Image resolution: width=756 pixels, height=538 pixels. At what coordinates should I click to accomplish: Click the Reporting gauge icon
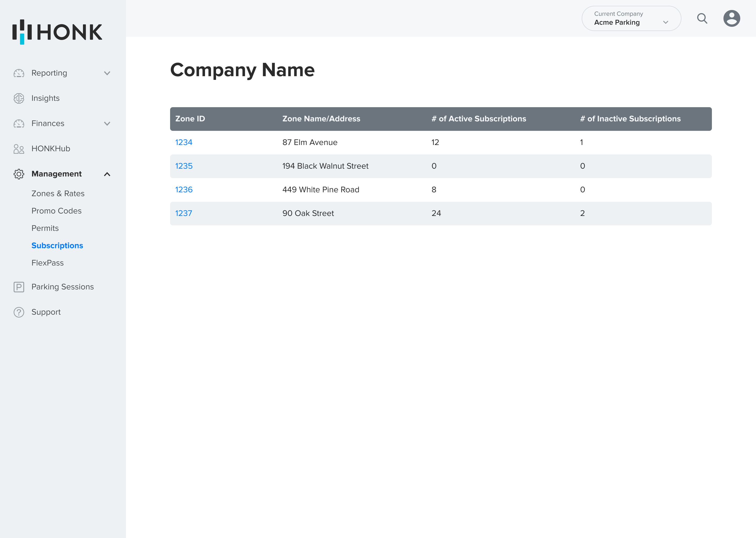click(19, 73)
